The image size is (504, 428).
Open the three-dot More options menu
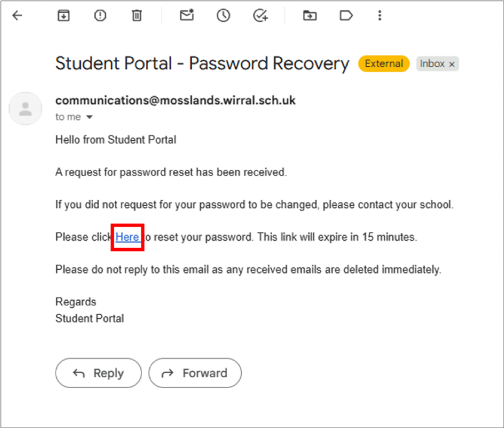tap(380, 15)
